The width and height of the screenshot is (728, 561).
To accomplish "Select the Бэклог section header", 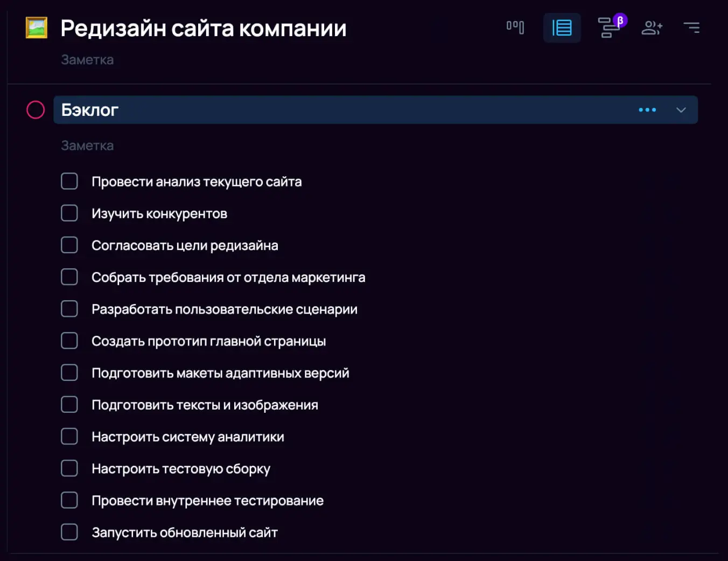I will coord(215,110).
